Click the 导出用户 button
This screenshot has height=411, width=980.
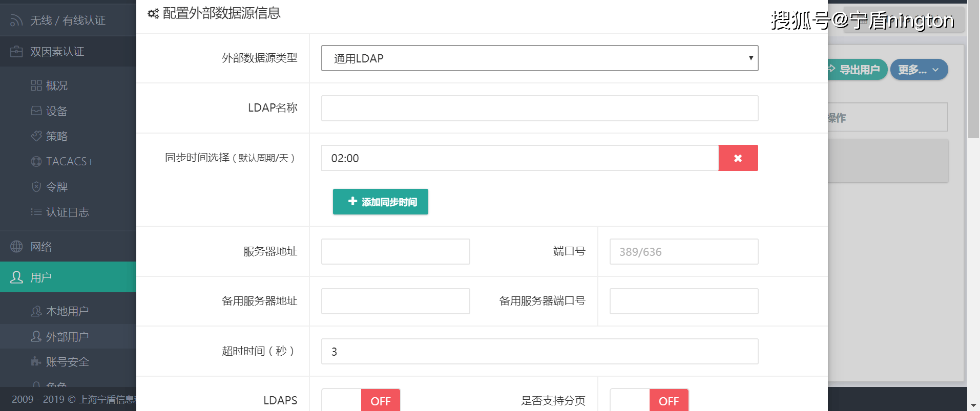[x=858, y=70]
